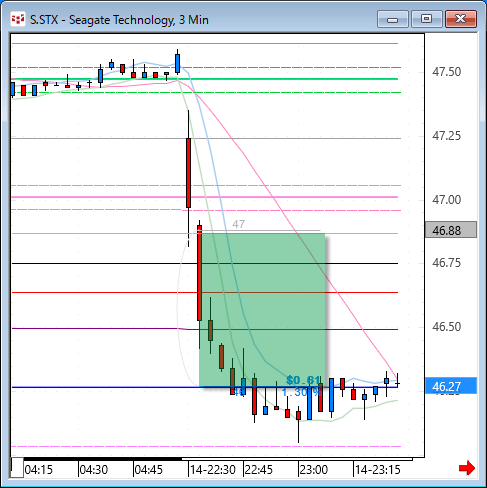Click the 46.27 current price label
This screenshot has width=487, height=488.
coord(451,386)
